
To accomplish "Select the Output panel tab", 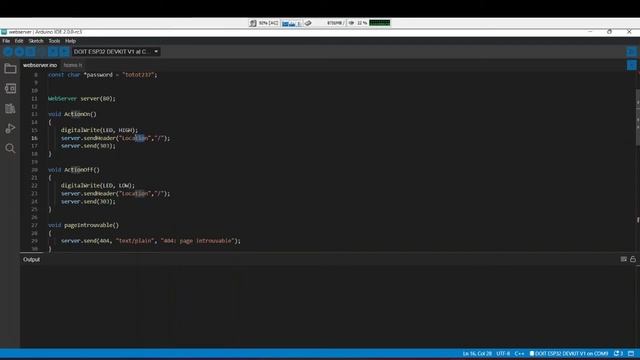I will tap(31, 260).
